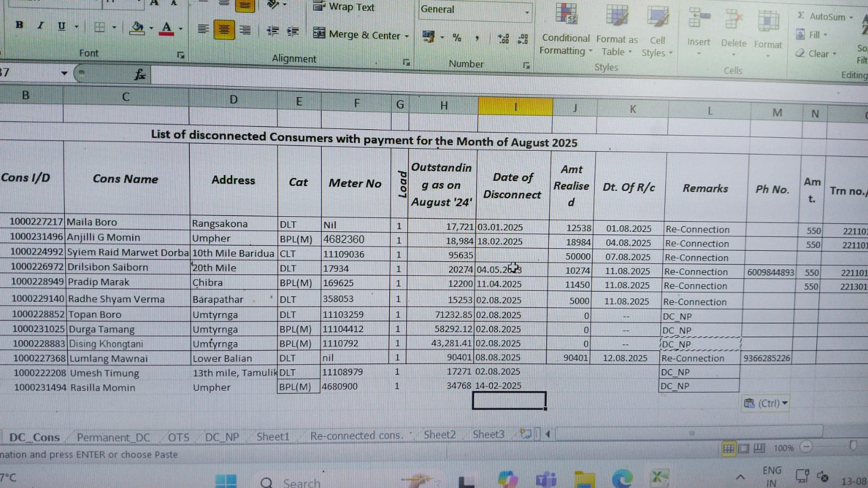
Task: Apply the Fill Color paint bucket
Action: click(137, 28)
